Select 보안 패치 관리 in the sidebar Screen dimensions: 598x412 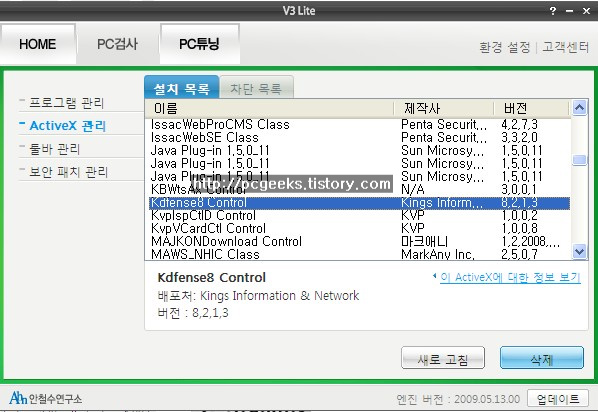[68, 172]
